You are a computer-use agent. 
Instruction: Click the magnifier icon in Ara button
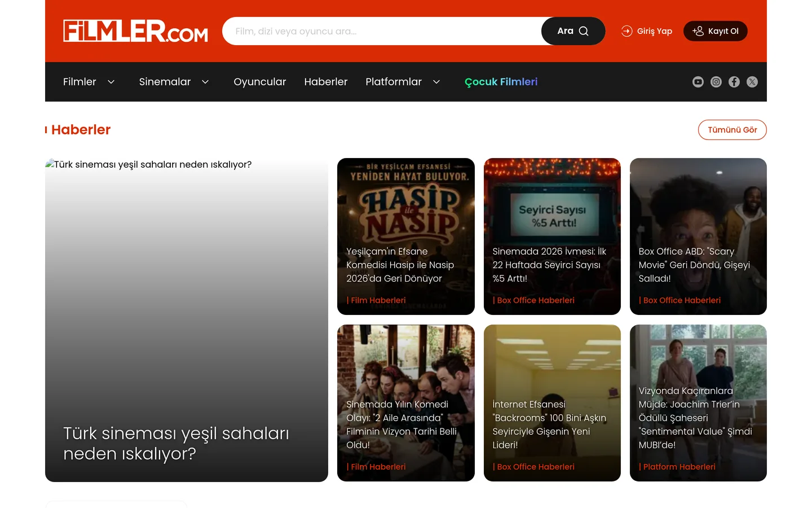tap(584, 31)
